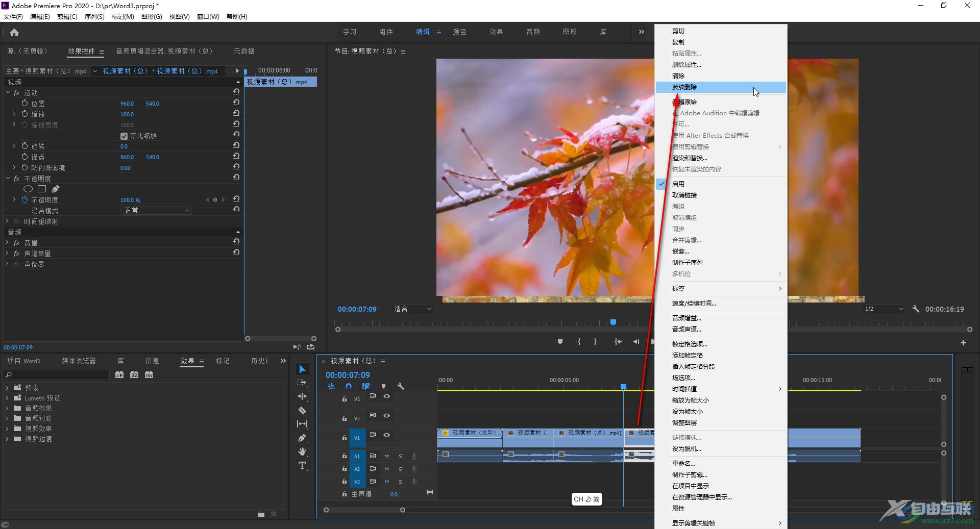The image size is (980, 529).
Task: Click Rename in the context menu
Action: pyautogui.click(x=721, y=464)
